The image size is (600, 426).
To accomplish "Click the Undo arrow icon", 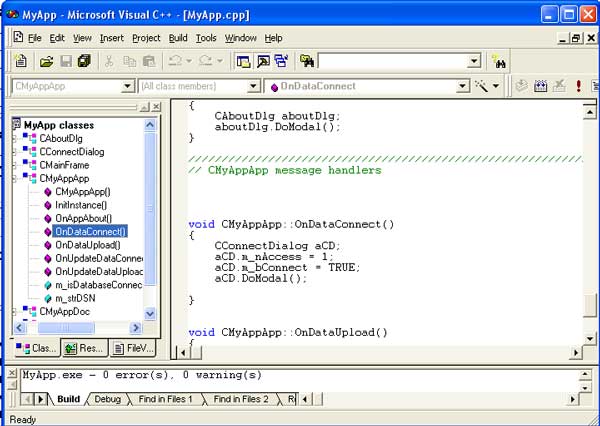I will (176, 61).
